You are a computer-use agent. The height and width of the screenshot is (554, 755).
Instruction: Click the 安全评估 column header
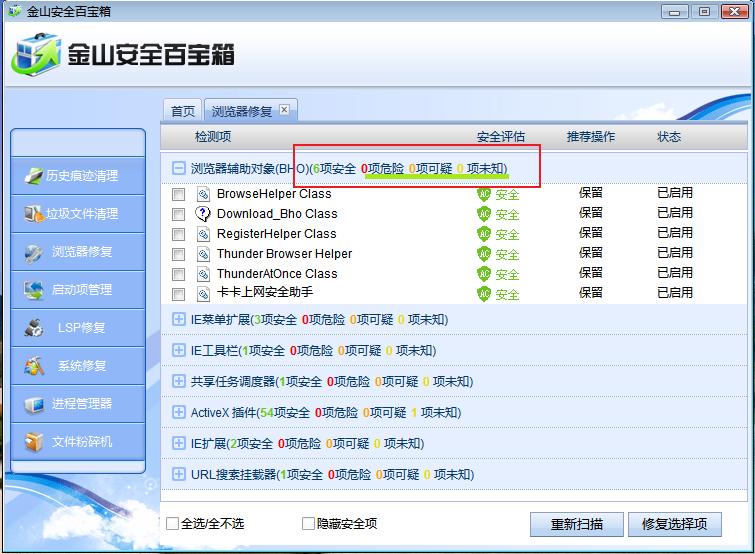[x=501, y=137]
